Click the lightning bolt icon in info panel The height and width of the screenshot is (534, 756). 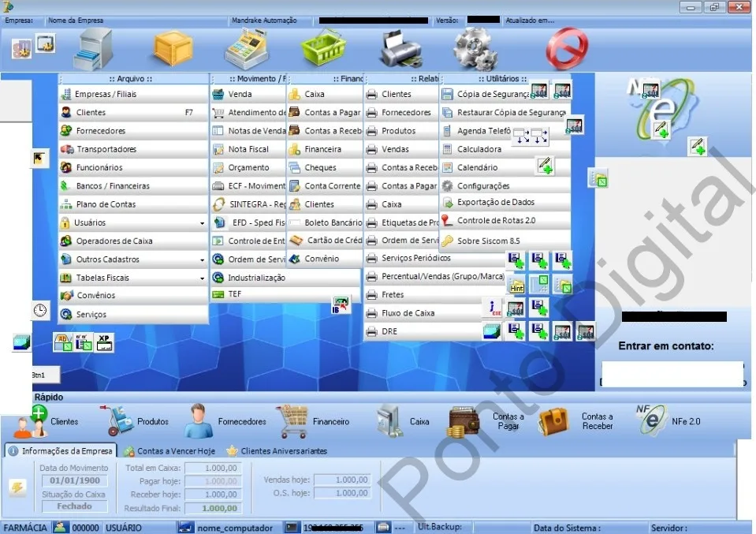(17, 487)
